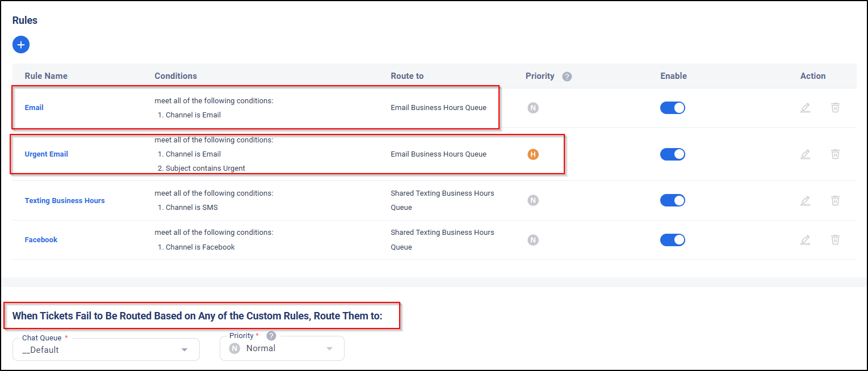Screen dimensions: 868x371
Task: Turn off the Texting Business Hours rule
Action: point(673,201)
